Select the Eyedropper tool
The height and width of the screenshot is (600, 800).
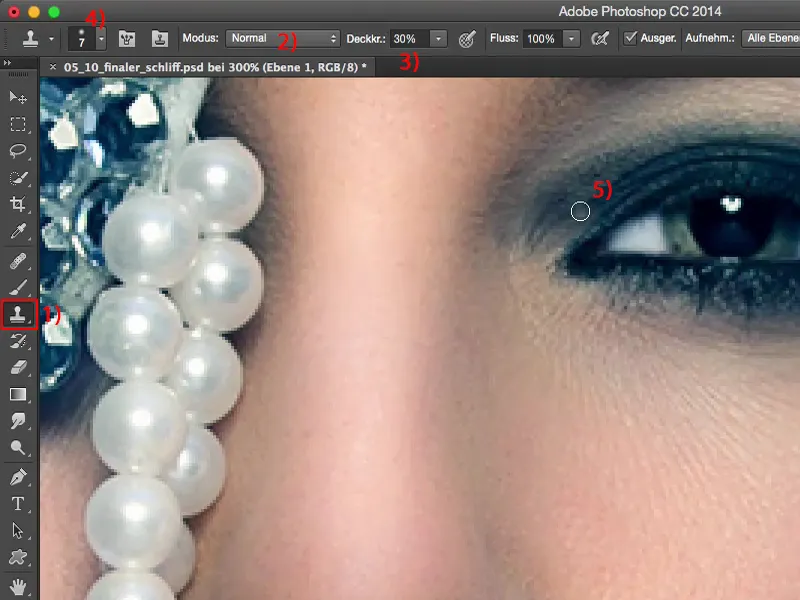click(18, 231)
